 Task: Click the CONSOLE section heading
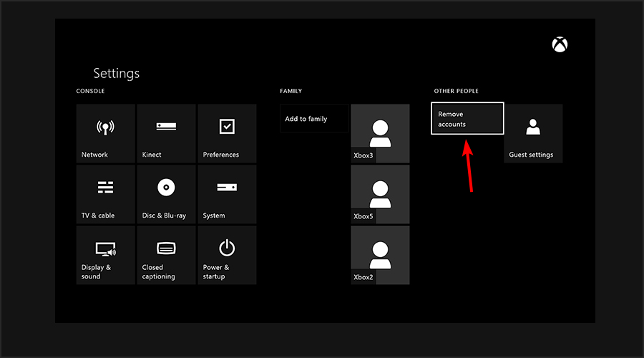coord(90,91)
